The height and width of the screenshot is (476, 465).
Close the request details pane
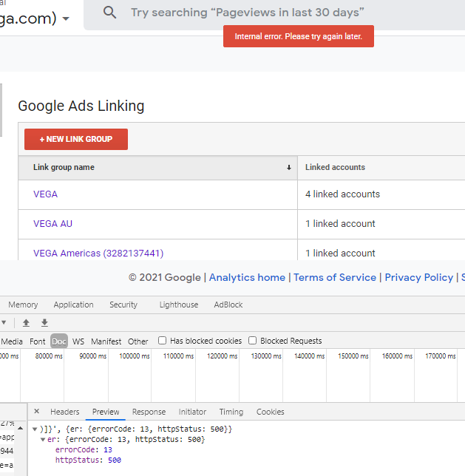coord(37,412)
